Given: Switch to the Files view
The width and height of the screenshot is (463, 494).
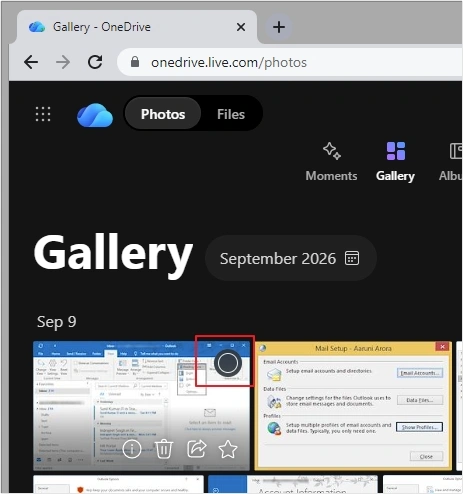Looking at the screenshot, I should [x=231, y=114].
